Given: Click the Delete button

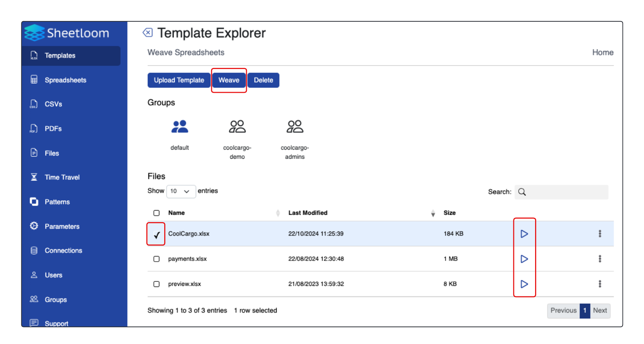Looking at the screenshot, I should coord(263,80).
